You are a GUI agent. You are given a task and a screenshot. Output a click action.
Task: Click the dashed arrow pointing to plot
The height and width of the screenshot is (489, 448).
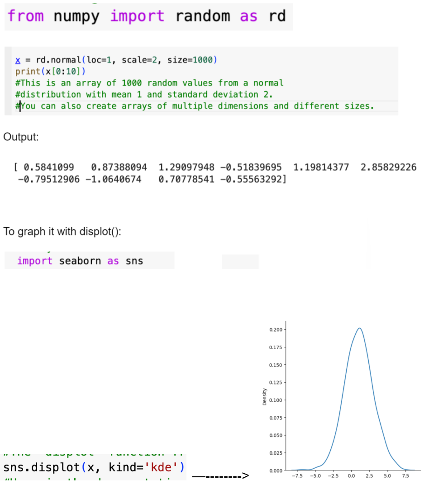(220, 475)
